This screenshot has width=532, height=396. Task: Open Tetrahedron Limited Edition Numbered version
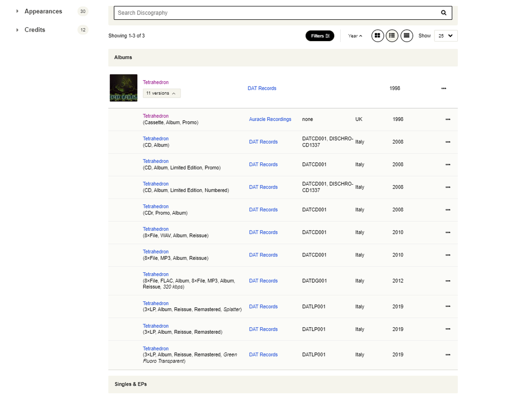(156, 184)
